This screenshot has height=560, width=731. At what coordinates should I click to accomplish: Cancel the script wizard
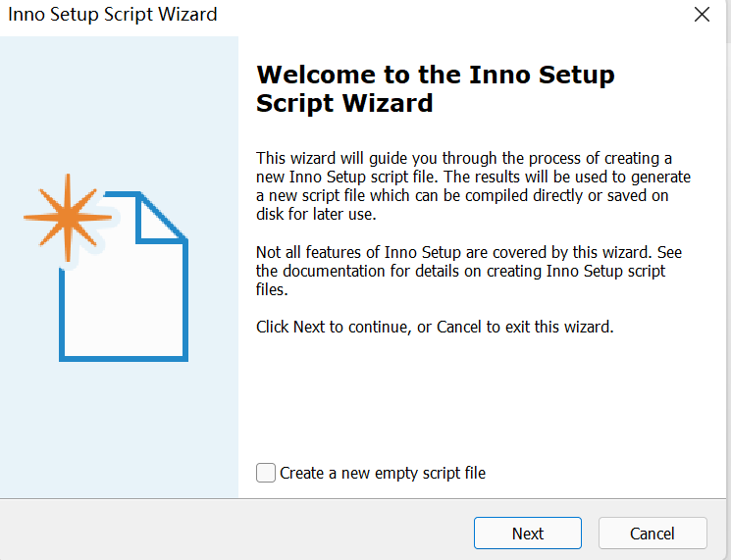(653, 533)
